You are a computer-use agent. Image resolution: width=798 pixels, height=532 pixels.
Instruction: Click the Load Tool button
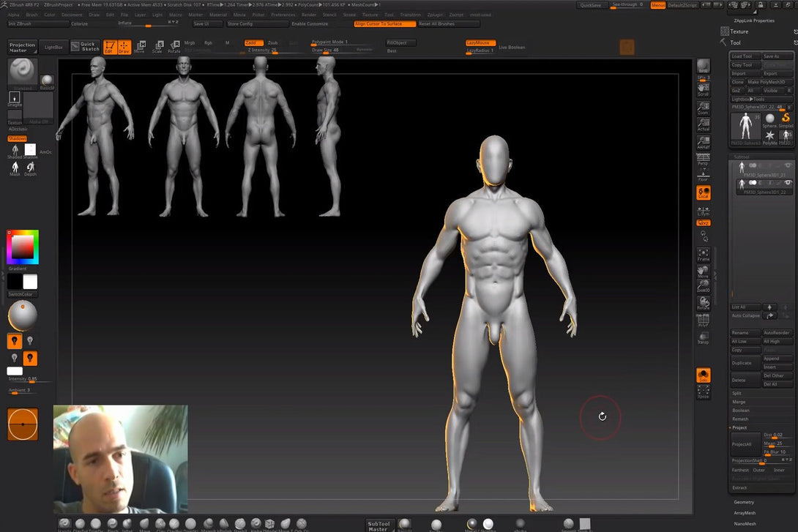pyautogui.click(x=745, y=56)
